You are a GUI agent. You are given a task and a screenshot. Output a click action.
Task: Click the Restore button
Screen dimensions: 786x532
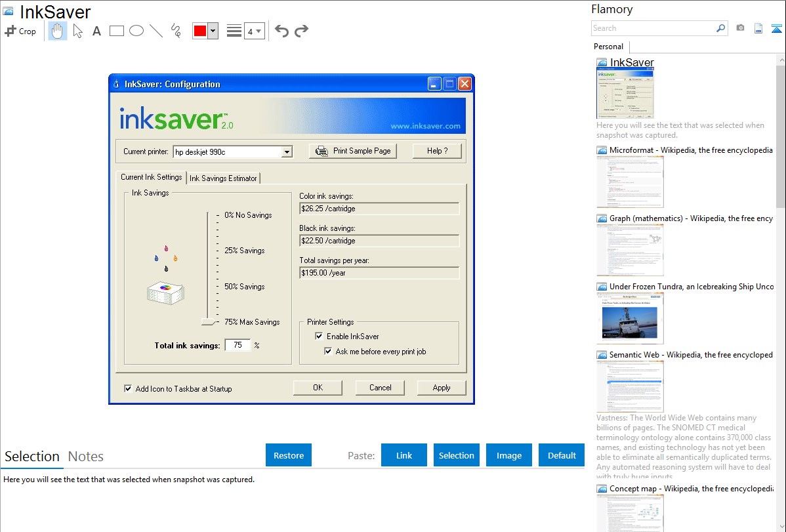[x=289, y=455]
